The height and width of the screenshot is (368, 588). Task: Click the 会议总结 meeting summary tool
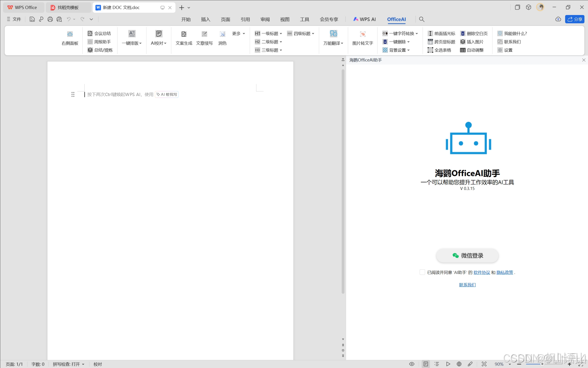tap(99, 33)
